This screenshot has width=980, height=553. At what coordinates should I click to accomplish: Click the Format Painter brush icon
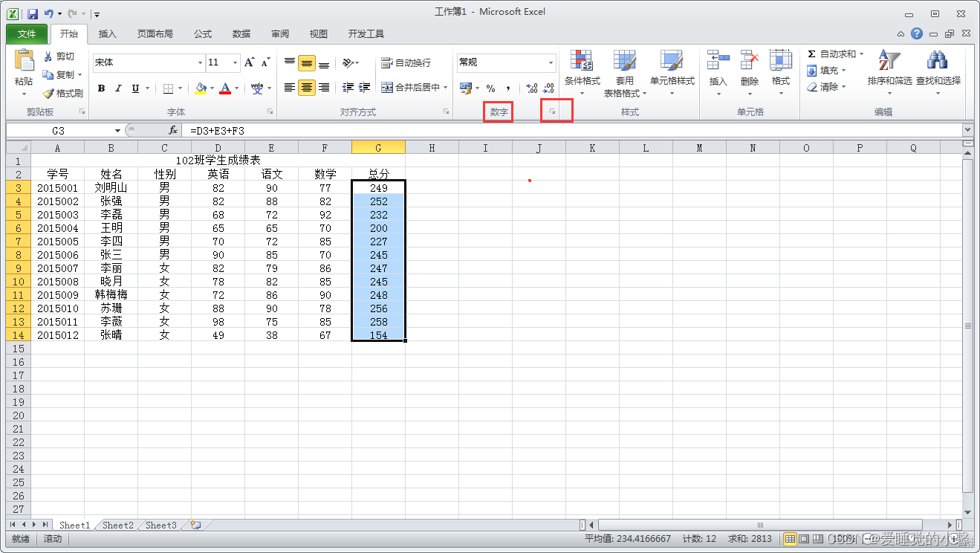click(x=48, y=94)
